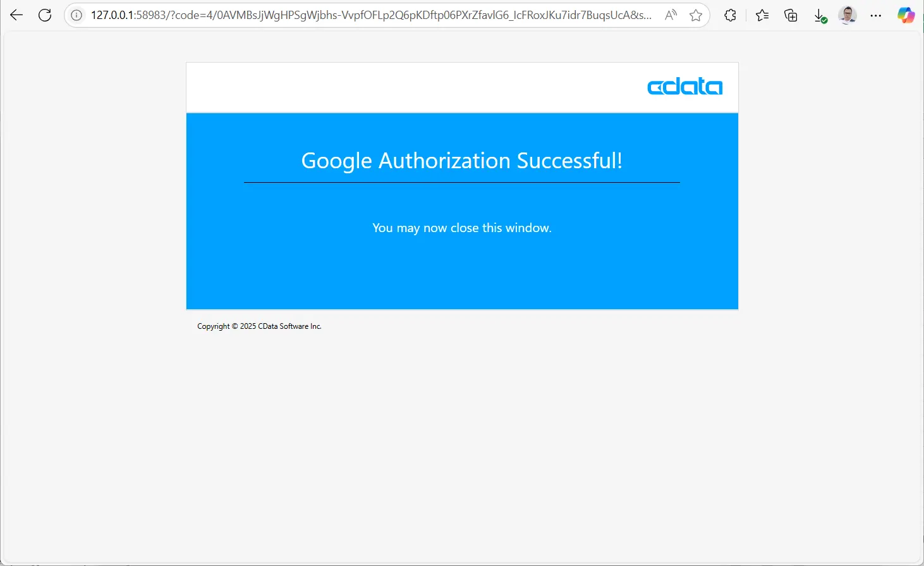Open the Favorites list icon

(762, 15)
